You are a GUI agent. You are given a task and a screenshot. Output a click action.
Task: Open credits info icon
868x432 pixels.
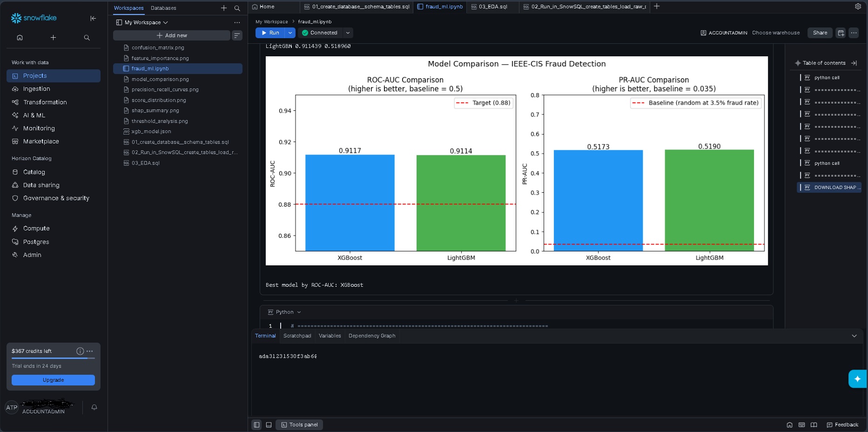click(80, 351)
